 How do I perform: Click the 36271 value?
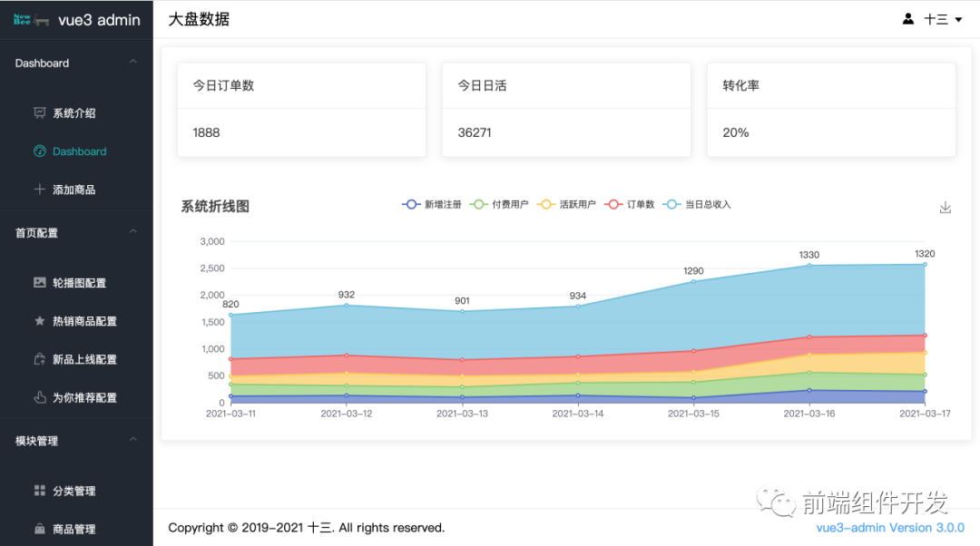point(475,132)
